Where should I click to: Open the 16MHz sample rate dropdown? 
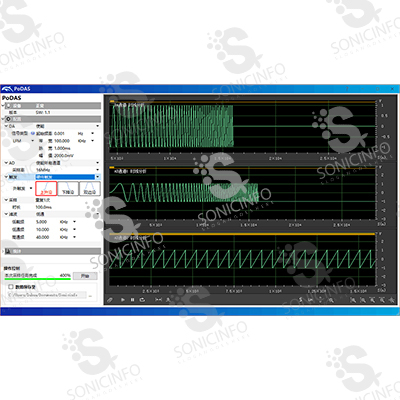[x=97, y=170]
